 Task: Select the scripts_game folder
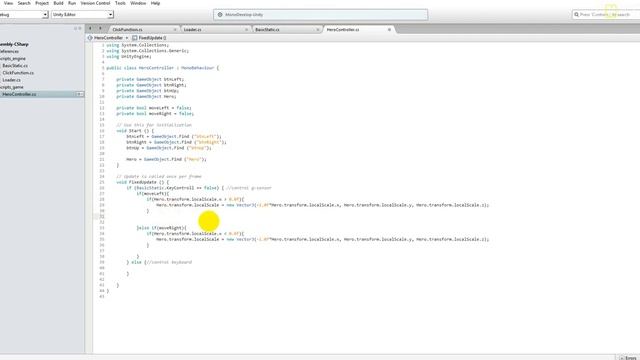[12, 87]
